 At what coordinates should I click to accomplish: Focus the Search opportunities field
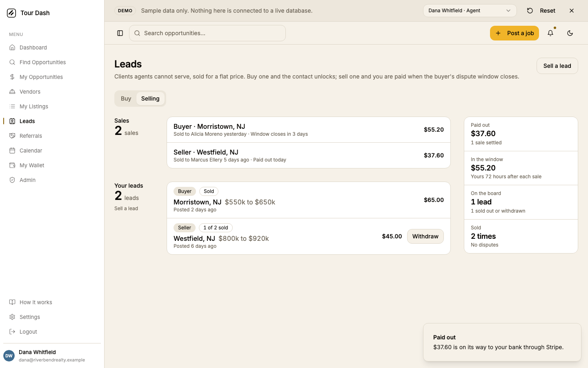tap(207, 33)
